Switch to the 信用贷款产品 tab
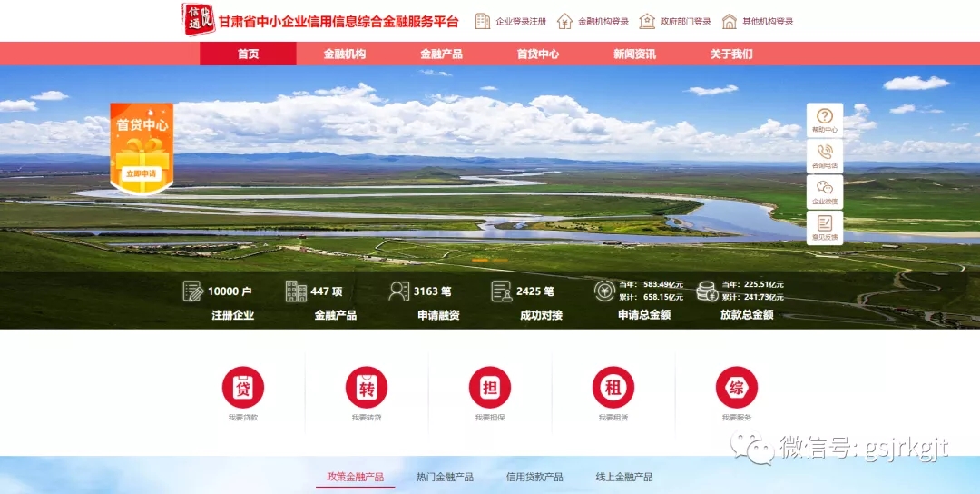Screen dimensions: 980x494 (534, 477)
